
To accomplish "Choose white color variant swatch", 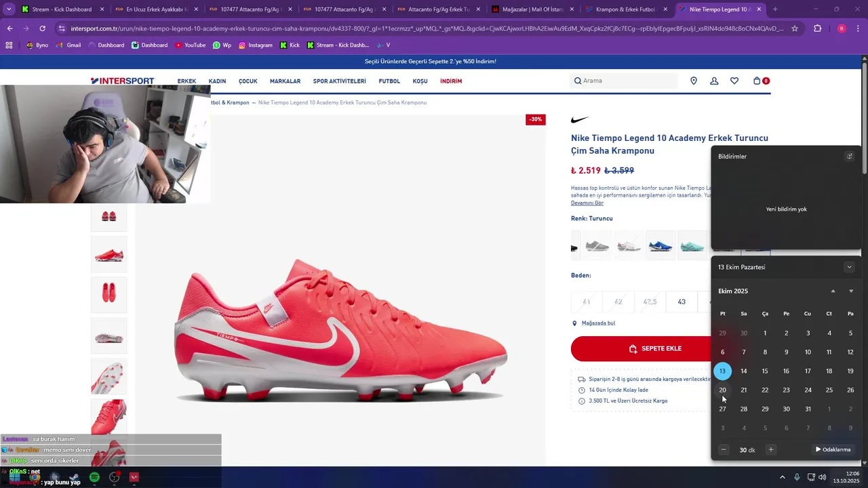I will 629,245.
